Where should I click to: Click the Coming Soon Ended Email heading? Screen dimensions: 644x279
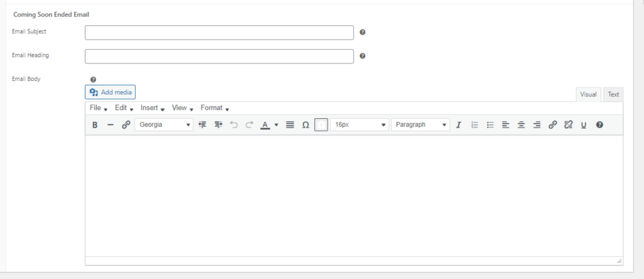pyautogui.click(x=52, y=14)
